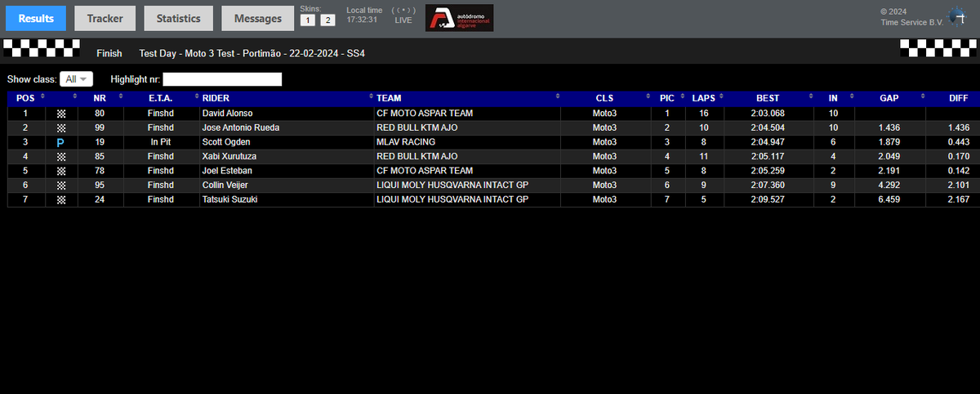Select rider Tatsuki Suzuki
980x394 pixels.
pyautogui.click(x=229, y=199)
